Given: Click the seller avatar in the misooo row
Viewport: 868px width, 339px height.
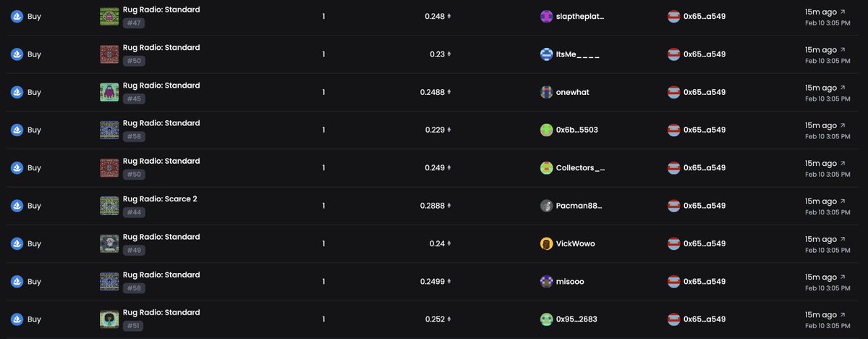Looking at the screenshot, I should (673, 281).
